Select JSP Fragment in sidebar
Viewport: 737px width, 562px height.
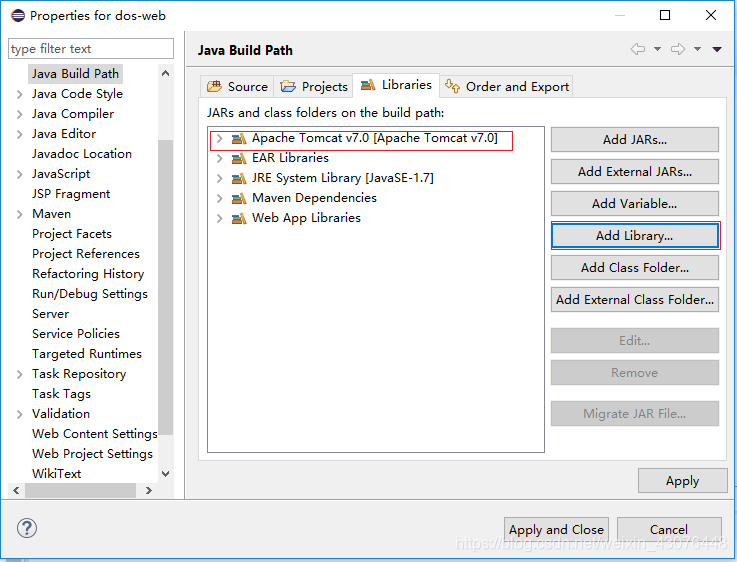(x=71, y=194)
